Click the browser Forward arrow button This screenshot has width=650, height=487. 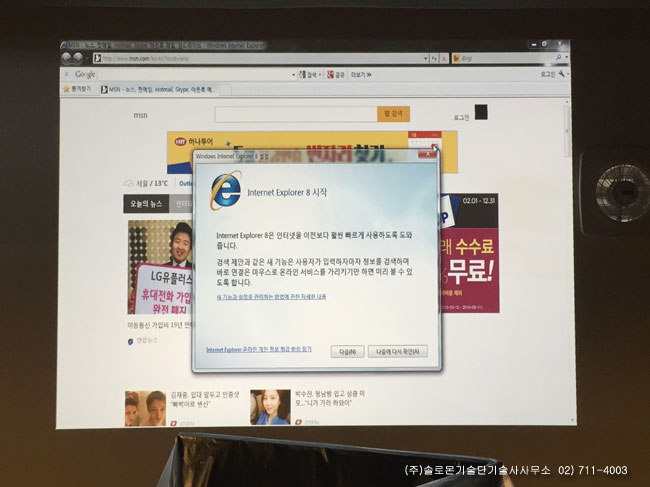coord(78,58)
